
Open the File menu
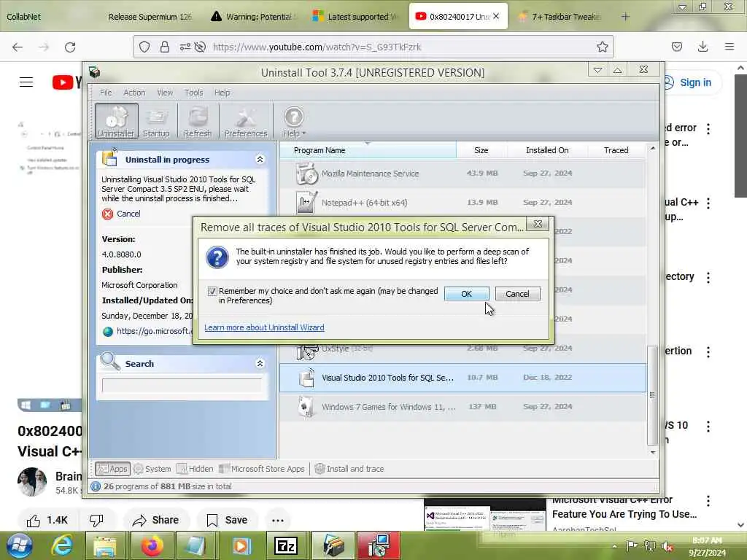[106, 93]
